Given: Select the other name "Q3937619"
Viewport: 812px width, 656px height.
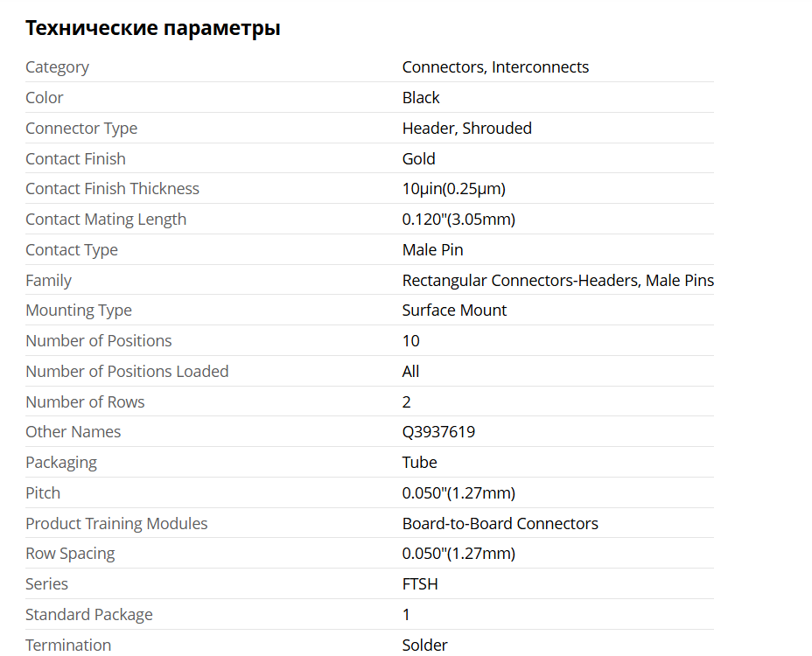Looking at the screenshot, I should point(438,432).
